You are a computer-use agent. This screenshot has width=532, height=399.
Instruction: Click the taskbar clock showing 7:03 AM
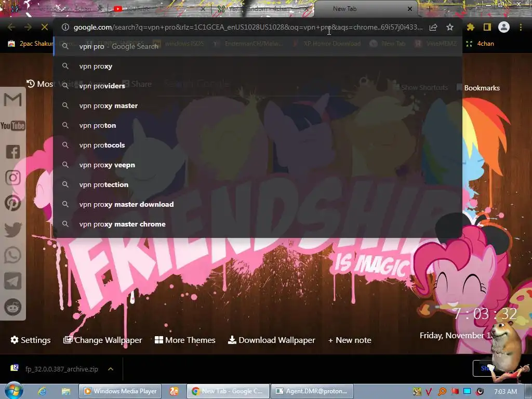click(506, 392)
